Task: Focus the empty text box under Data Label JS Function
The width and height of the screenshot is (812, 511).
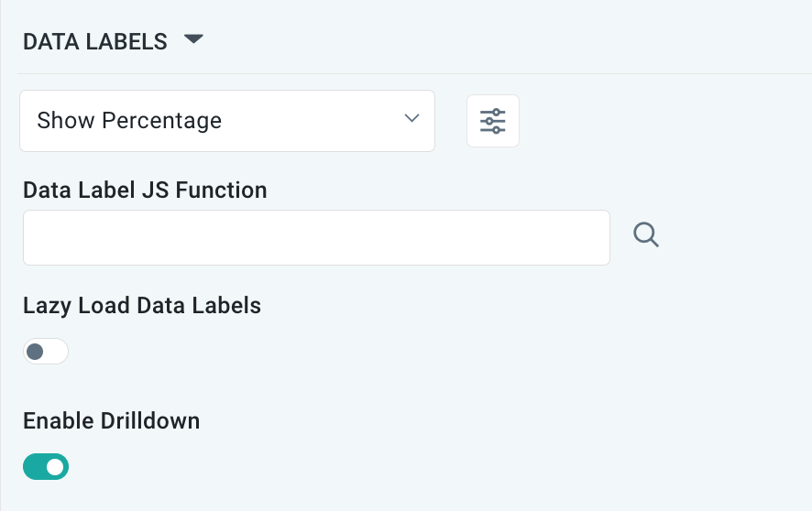Action: click(x=316, y=238)
